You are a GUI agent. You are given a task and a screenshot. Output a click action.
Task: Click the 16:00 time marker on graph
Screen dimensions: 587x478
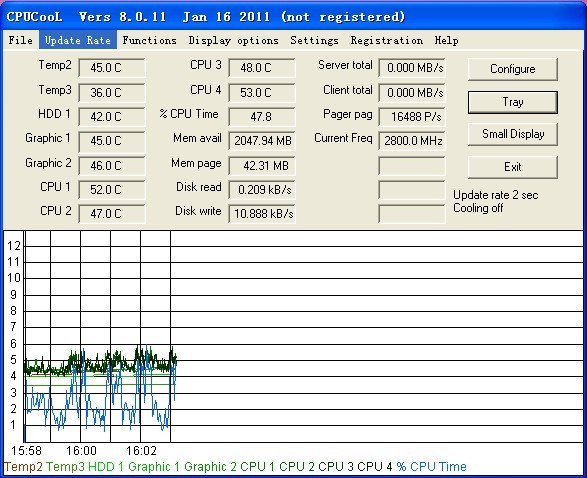click(81, 451)
